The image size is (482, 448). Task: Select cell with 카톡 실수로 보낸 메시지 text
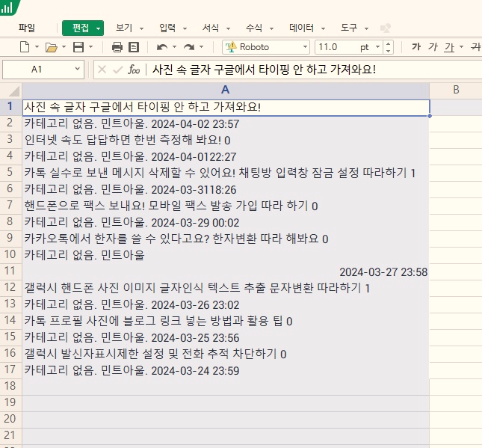tap(226, 173)
